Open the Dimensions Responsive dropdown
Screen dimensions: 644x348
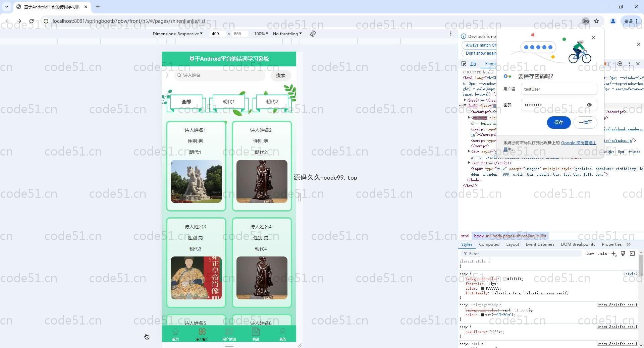[x=177, y=34]
